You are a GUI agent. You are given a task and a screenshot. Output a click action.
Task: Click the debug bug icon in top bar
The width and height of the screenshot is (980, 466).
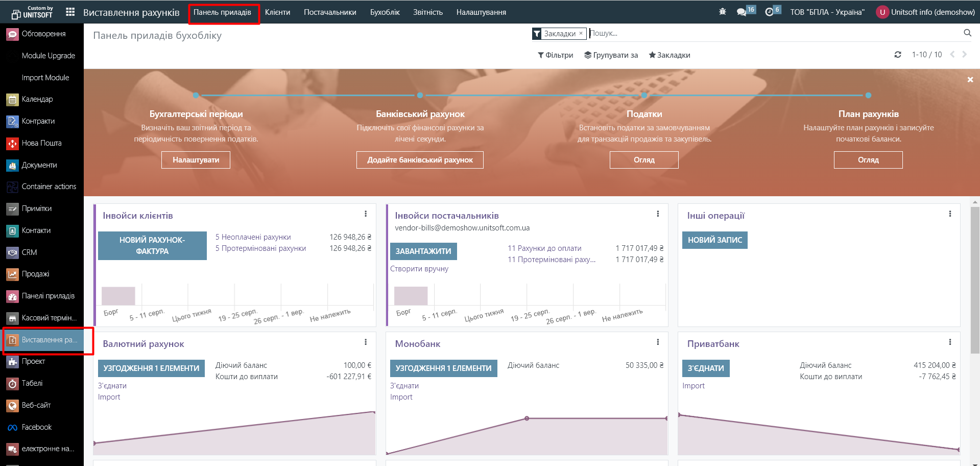point(722,12)
